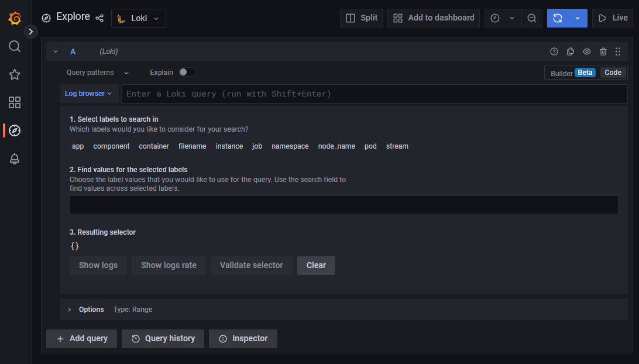Open the Dashboards grid icon
The height and width of the screenshot is (364, 639).
click(x=15, y=102)
